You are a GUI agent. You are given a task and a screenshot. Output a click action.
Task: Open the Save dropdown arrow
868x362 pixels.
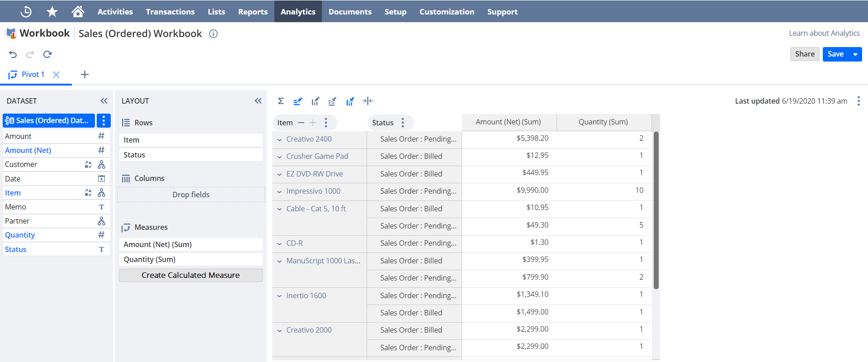pos(855,54)
